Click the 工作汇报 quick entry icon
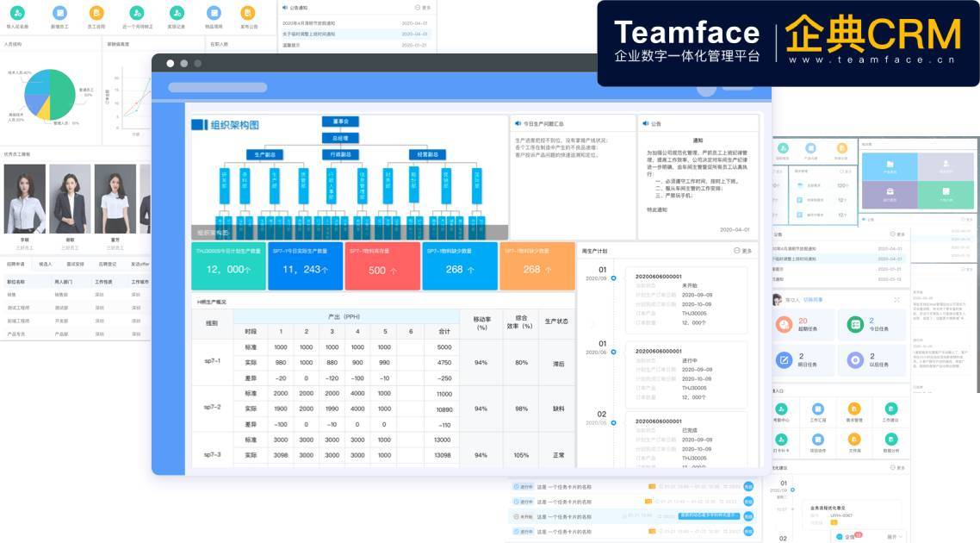Screen dimensions: 980x543 click(817, 409)
